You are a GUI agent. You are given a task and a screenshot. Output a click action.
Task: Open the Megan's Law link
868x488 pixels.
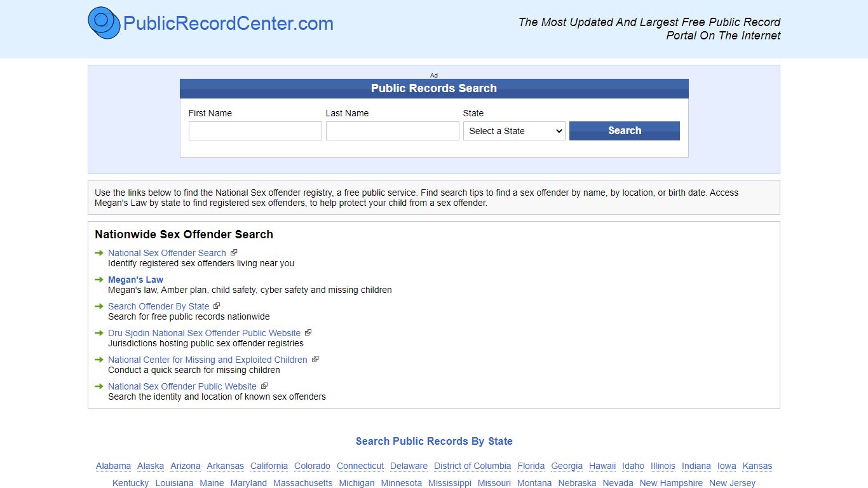tap(135, 280)
